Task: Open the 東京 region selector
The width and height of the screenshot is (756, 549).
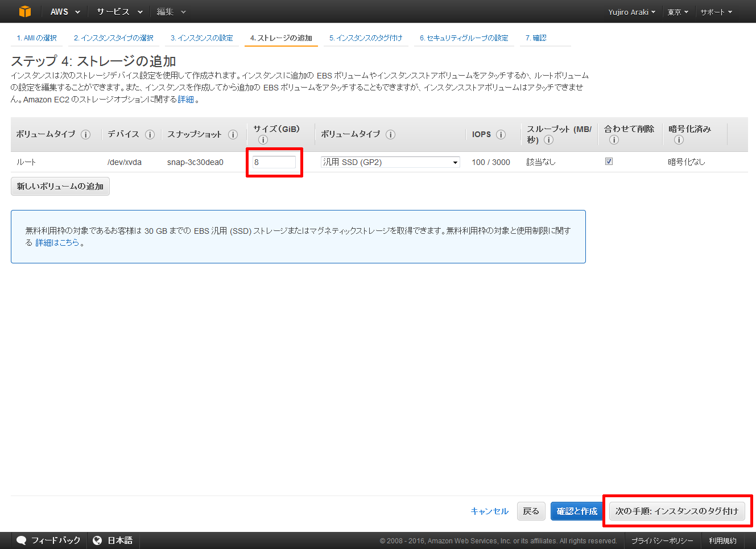Action: pyautogui.click(x=677, y=12)
